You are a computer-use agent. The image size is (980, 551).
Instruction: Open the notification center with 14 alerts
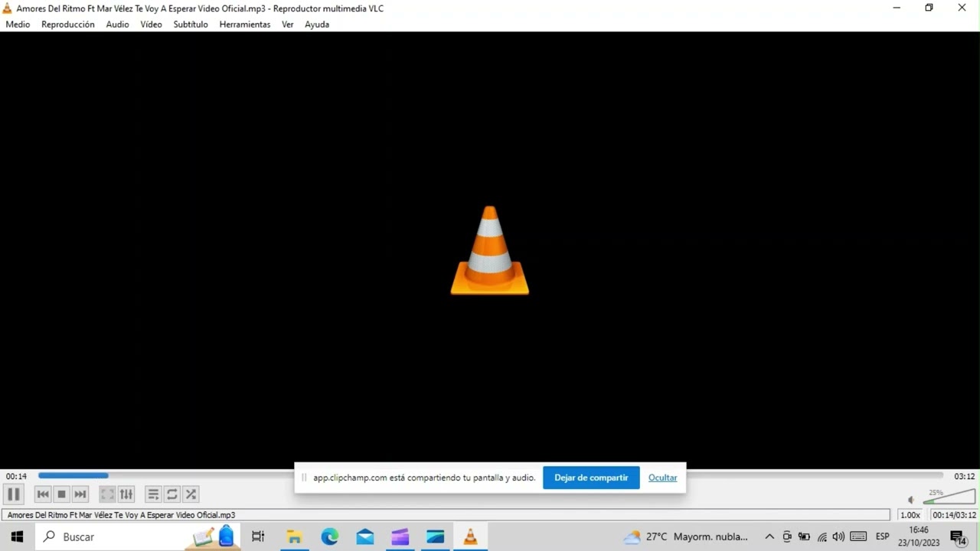tap(959, 537)
